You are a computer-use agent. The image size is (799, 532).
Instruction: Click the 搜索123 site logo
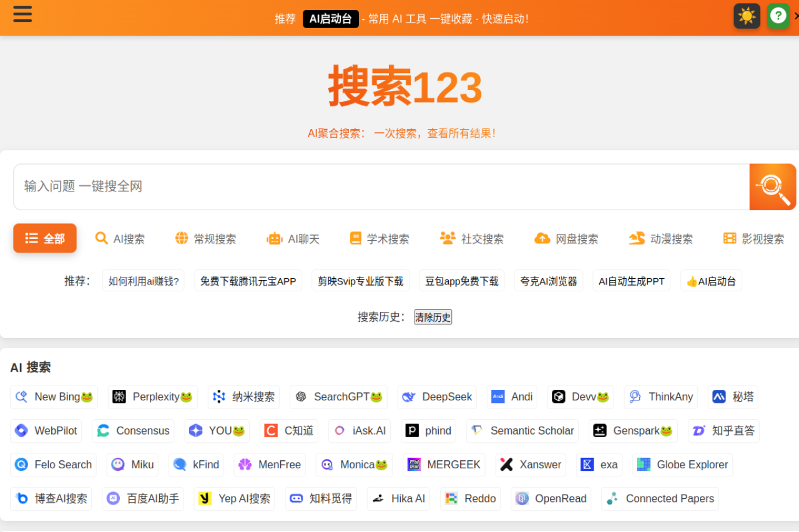[x=405, y=87]
